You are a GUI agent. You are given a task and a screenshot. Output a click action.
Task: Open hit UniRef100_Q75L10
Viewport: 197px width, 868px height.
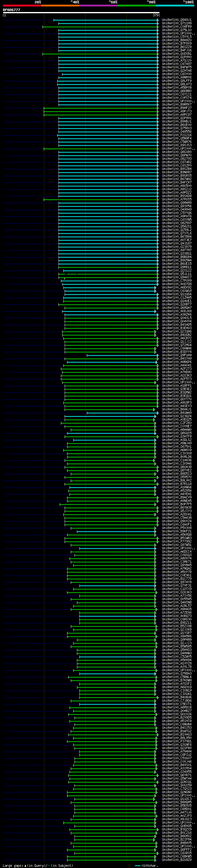[176, 30]
